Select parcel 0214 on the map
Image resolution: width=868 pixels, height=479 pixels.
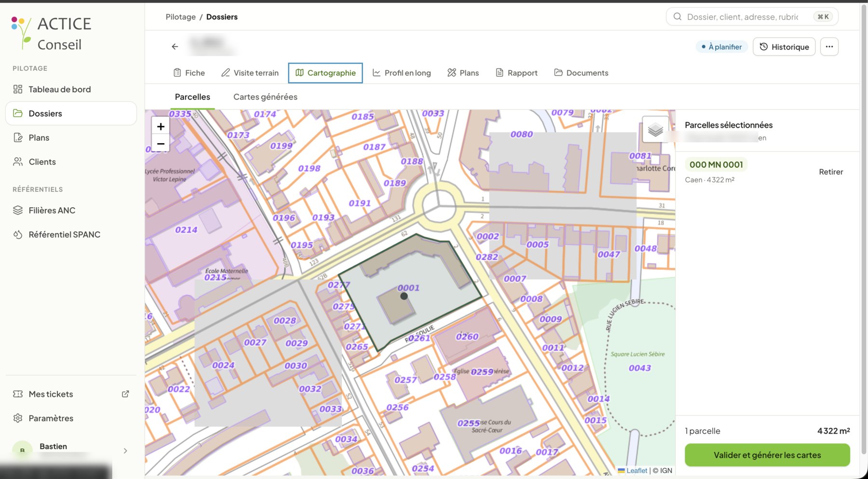tap(186, 230)
